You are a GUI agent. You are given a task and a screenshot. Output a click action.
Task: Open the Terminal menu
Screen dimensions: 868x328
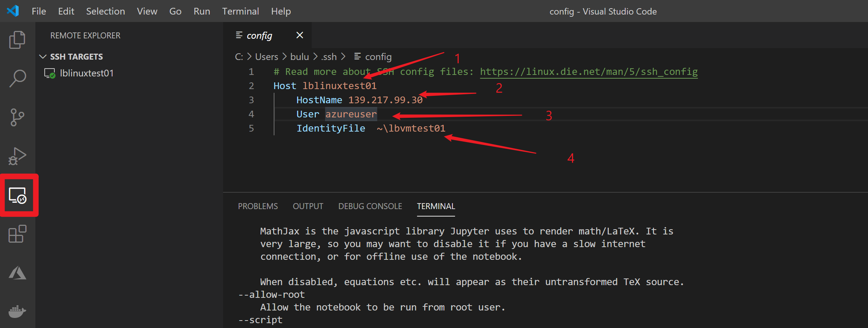point(240,12)
